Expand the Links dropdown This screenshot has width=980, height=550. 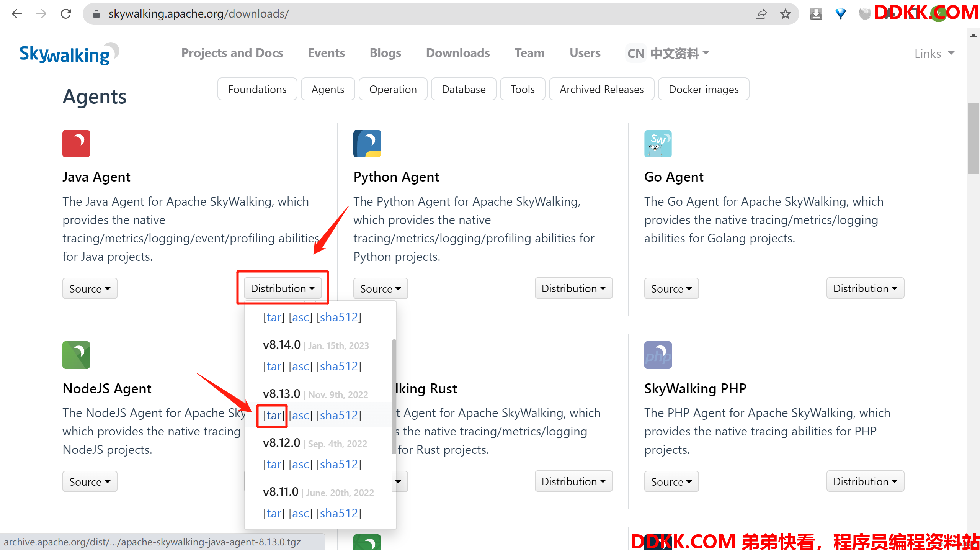pos(934,54)
